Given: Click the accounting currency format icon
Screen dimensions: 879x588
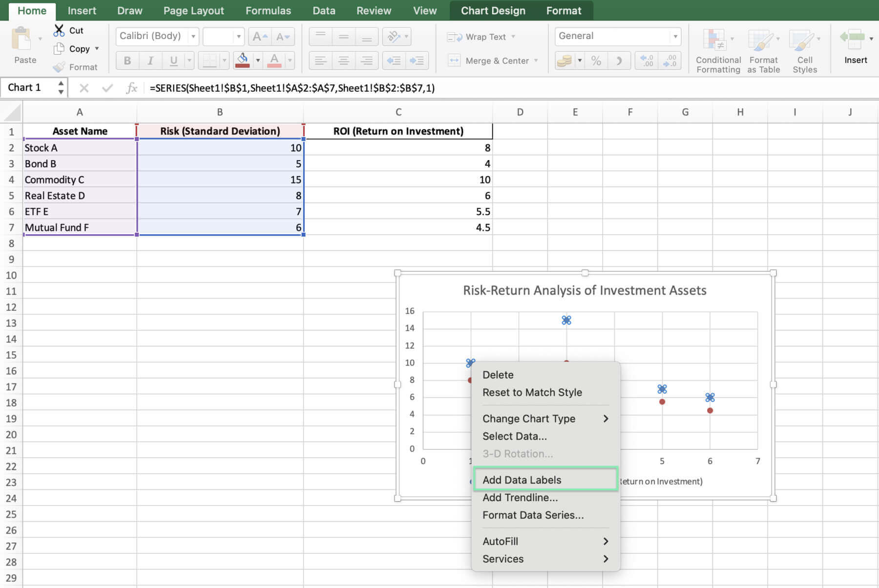Looking at the screenshot, I should pos(565,61).
